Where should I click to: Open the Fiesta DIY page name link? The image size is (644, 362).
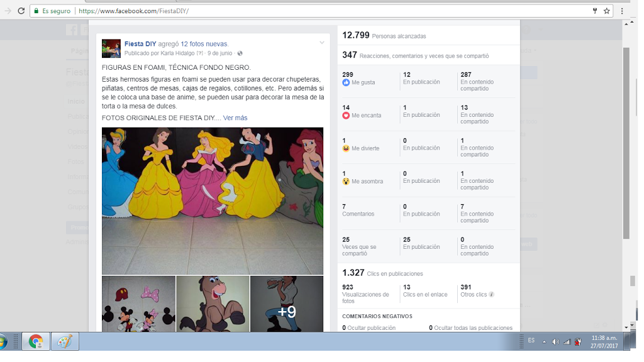140,44
